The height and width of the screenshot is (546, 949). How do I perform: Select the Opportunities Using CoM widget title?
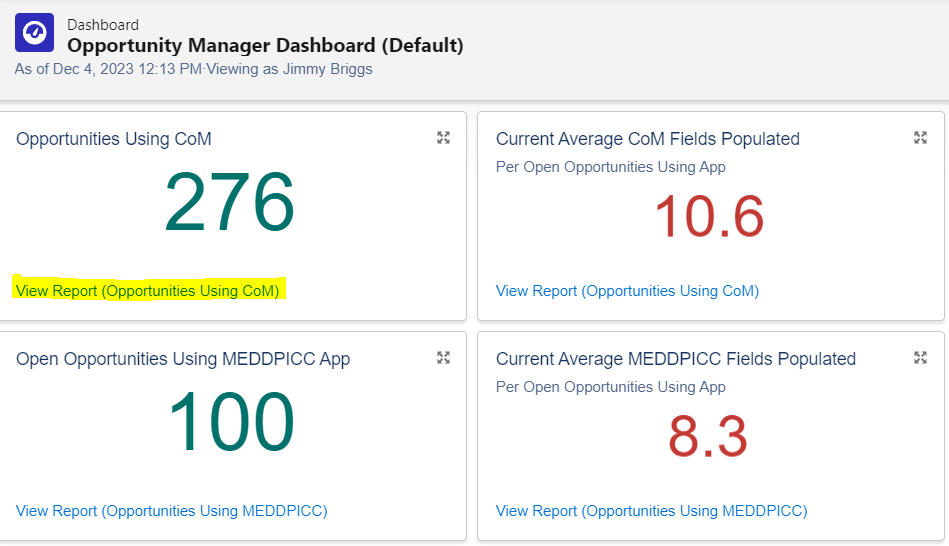pos(114,139)
